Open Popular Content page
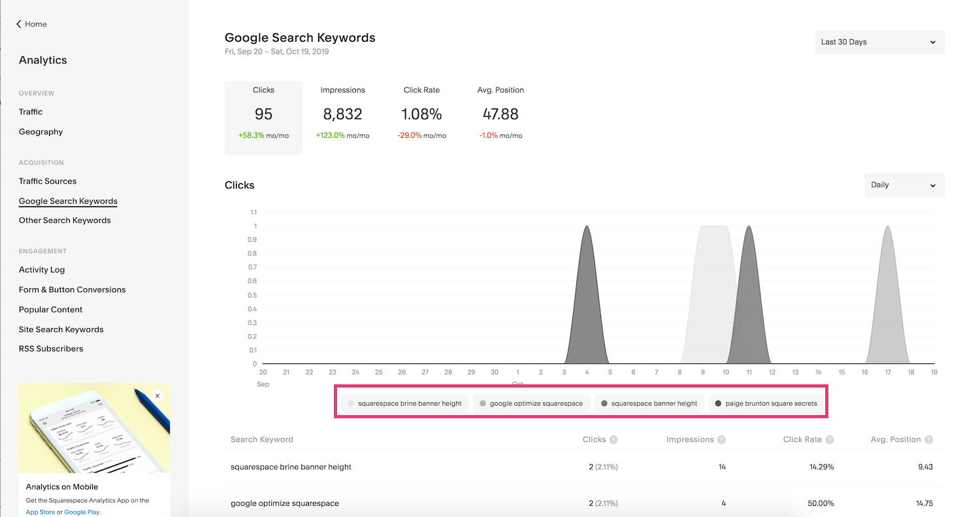The width and height of the screenshot is (980, 517). pos(51,310)
